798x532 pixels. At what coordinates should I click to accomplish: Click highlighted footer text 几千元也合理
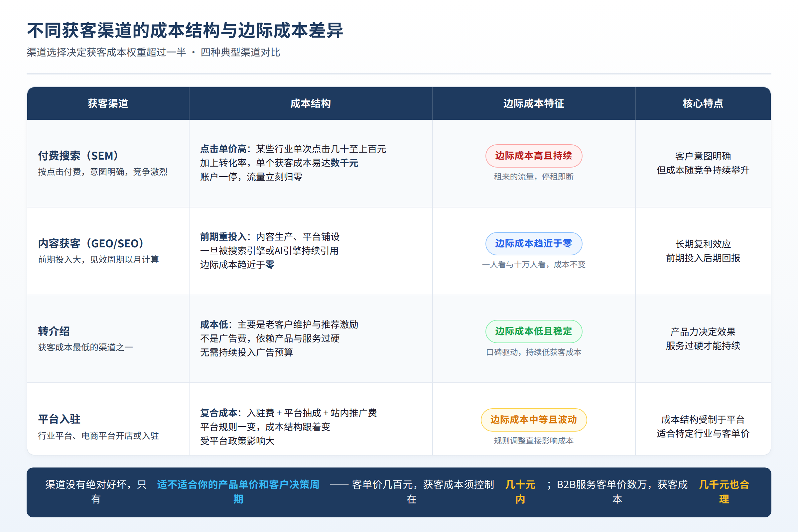tap(724, 492)
